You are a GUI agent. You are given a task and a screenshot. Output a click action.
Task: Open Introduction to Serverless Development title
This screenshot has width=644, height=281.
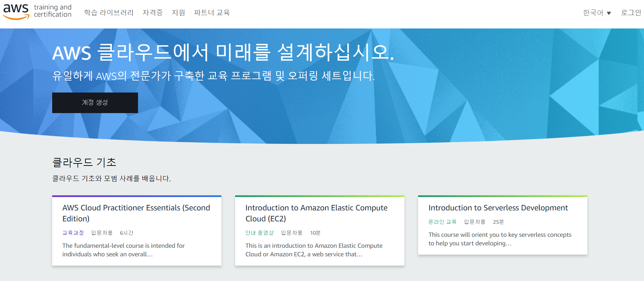click(498, 208)
